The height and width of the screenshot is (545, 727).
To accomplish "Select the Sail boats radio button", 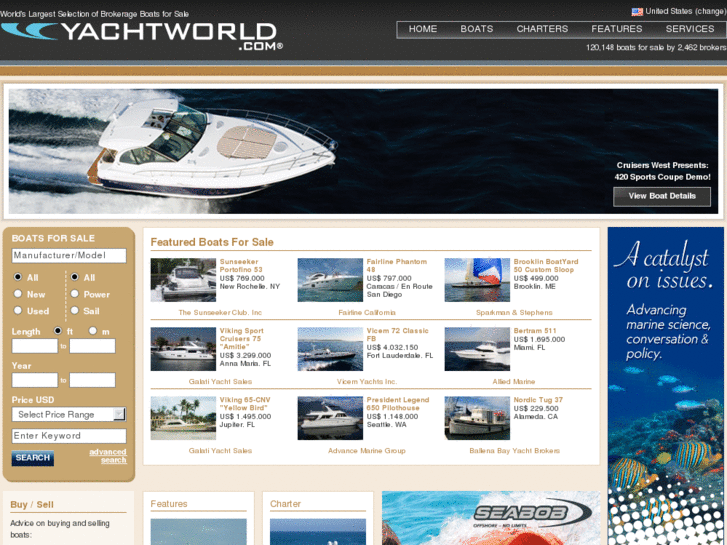I will click(75, 310).
